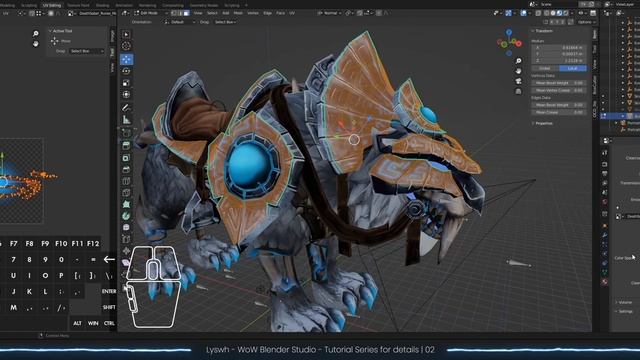
Task: Click the red X axis on navigation gizmo
Action: point(519,43)
